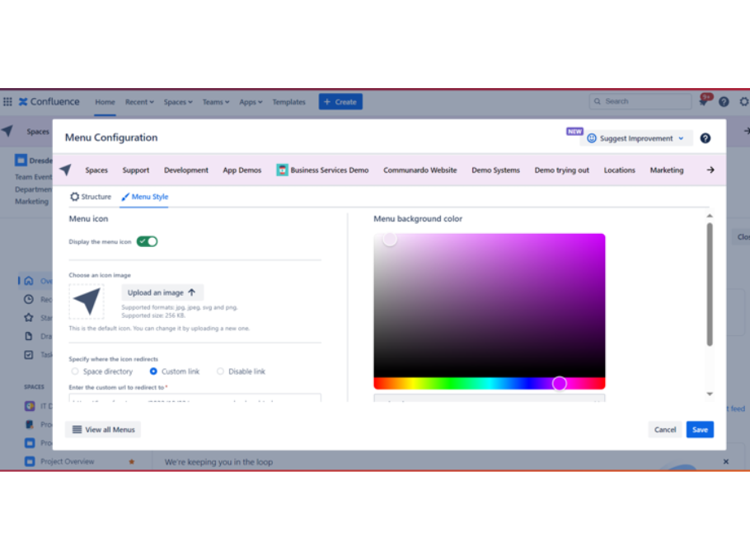Click the paper plane menu icon in preview bar

pyautogui.click(x=65, y=170)
